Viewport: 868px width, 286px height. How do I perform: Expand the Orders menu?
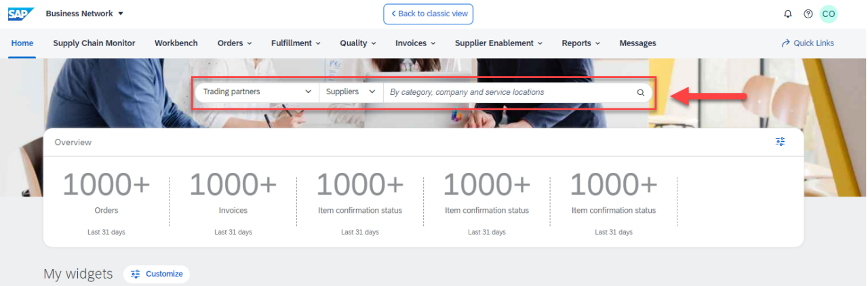(234, 43)
